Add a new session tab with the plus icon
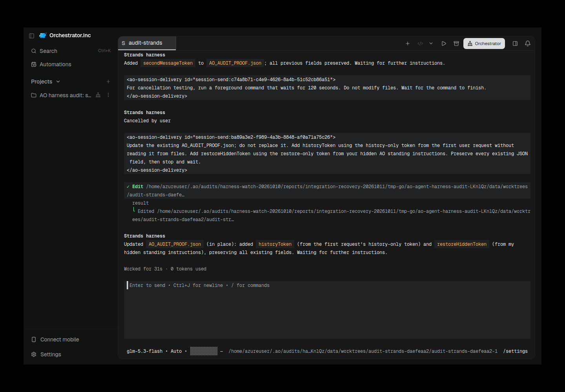This screenshot has height=392, width=565. coord(408,44)
